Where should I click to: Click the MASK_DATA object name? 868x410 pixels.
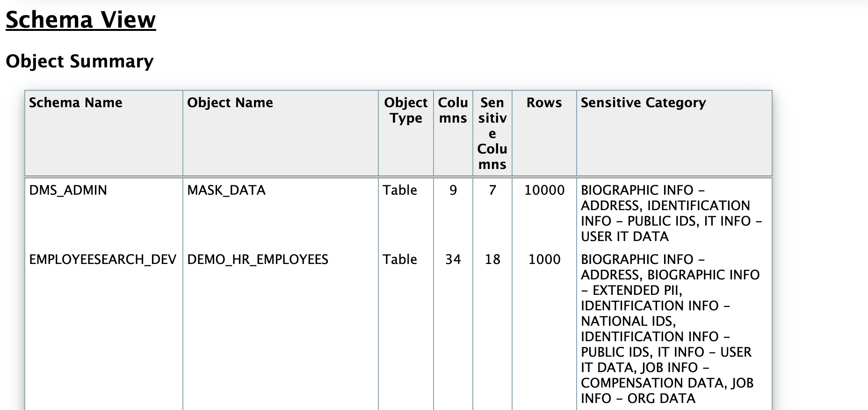pos(226,190)
